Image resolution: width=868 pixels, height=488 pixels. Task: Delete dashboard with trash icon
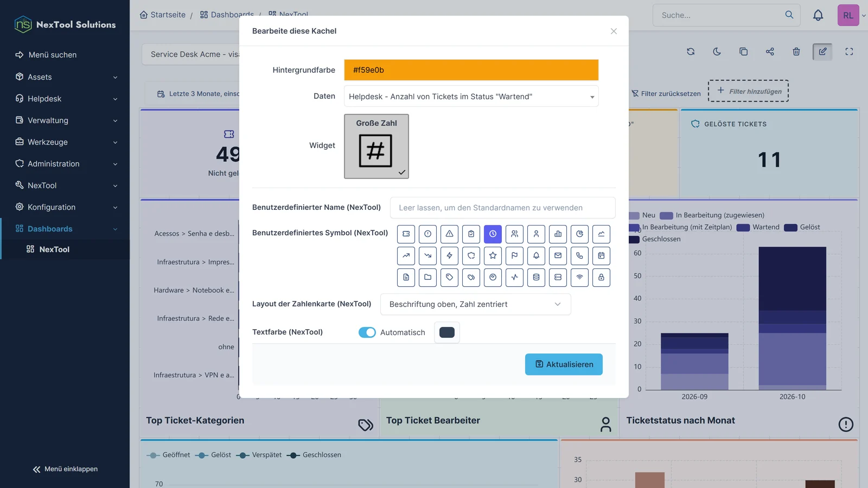point(796,52)
